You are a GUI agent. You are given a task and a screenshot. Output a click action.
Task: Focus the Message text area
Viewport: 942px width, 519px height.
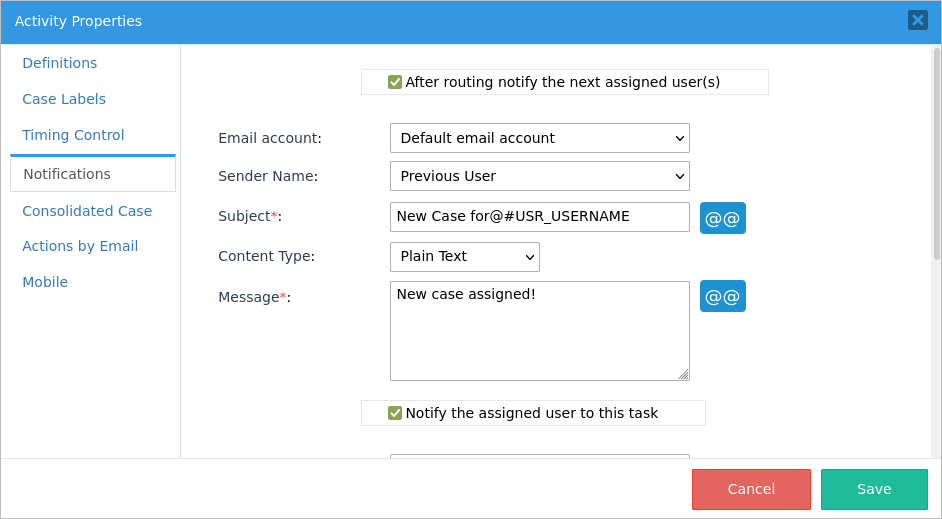(539, 331)
